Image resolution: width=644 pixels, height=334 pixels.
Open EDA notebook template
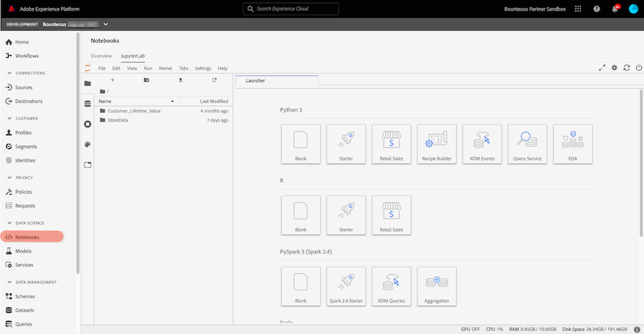[573, 144]
